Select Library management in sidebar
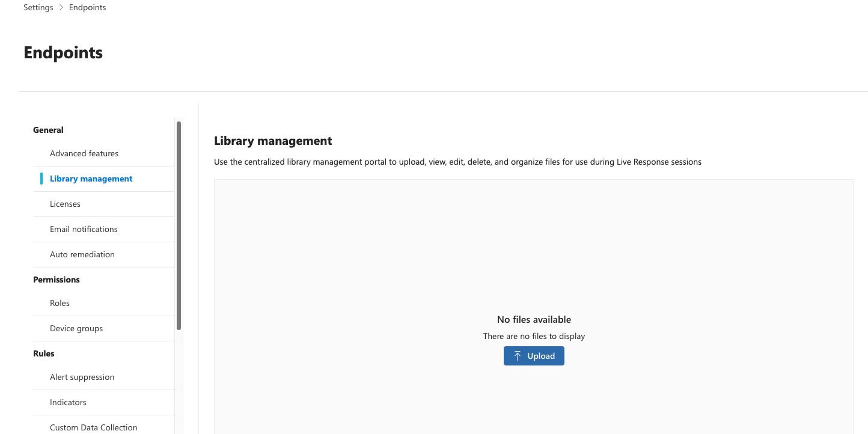Image resolution: width=868 pixels, height=434 pixels. [91, 179]
